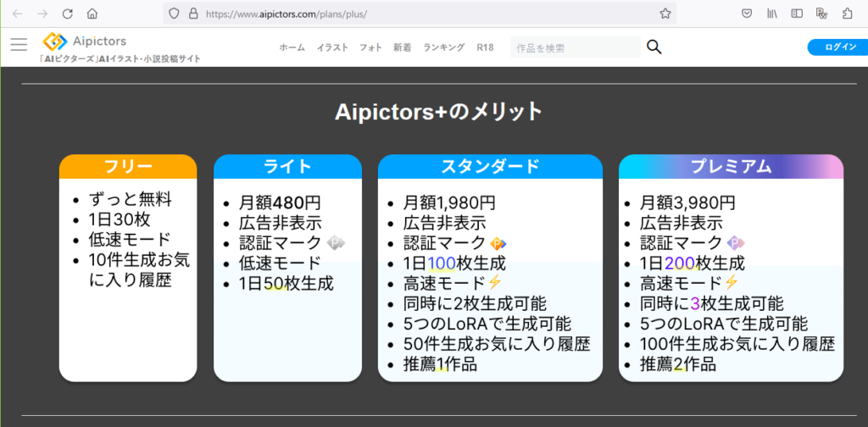Click the shield tracking protection icon
Screen dimensions: 868x427
click(174, 14)
